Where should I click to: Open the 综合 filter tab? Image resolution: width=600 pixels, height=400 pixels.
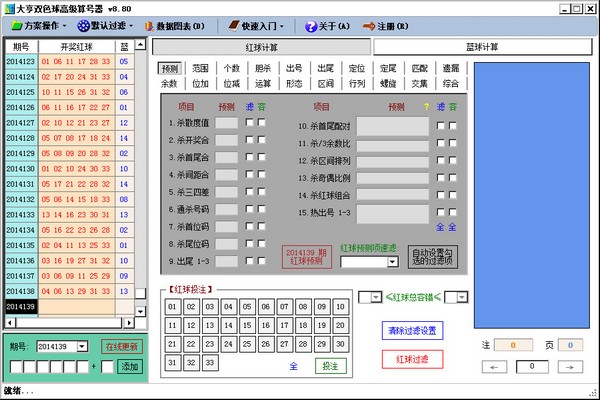(451, 83)
